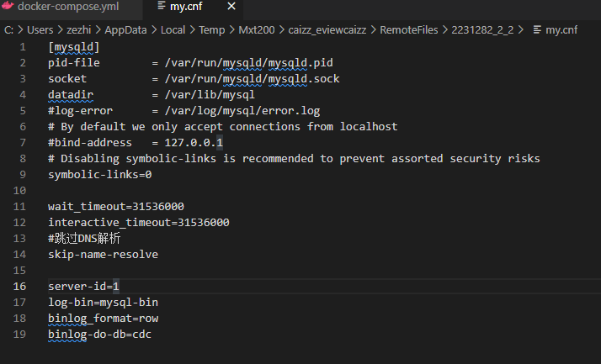601x364 pixels.
Task: Click the caizz_eviewcaizz breadcrumb
Action: [x=327, y=30]
